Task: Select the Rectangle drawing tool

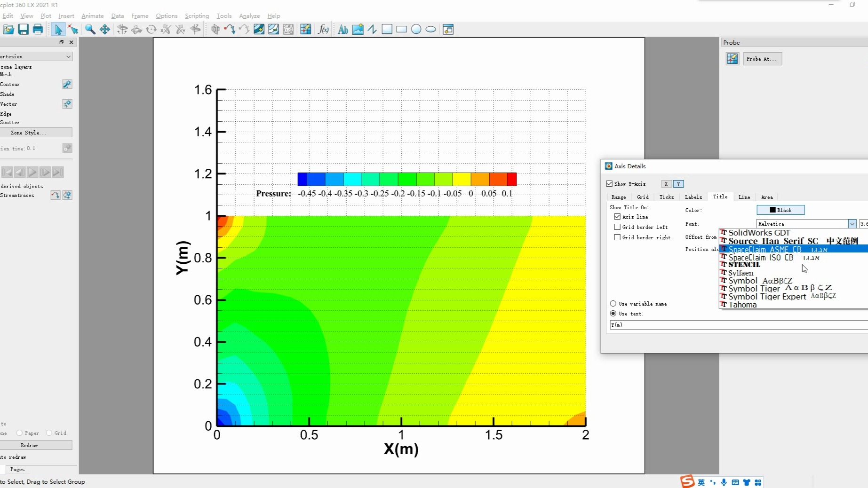Action: point(401,30)
